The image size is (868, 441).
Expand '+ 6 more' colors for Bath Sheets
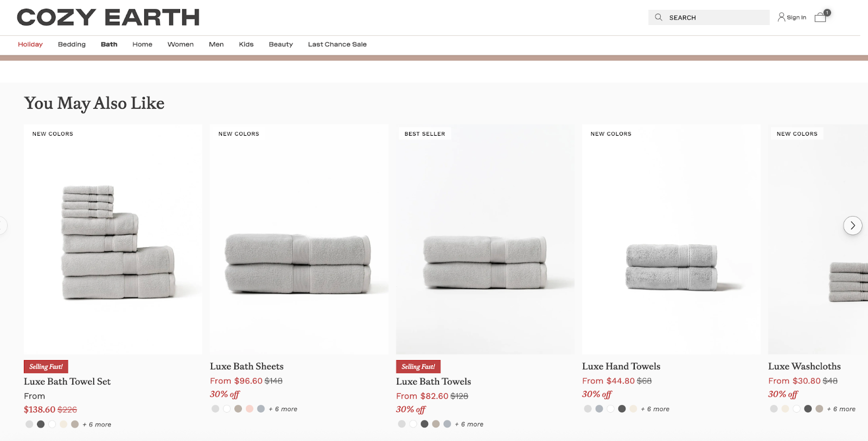point(283,409)
